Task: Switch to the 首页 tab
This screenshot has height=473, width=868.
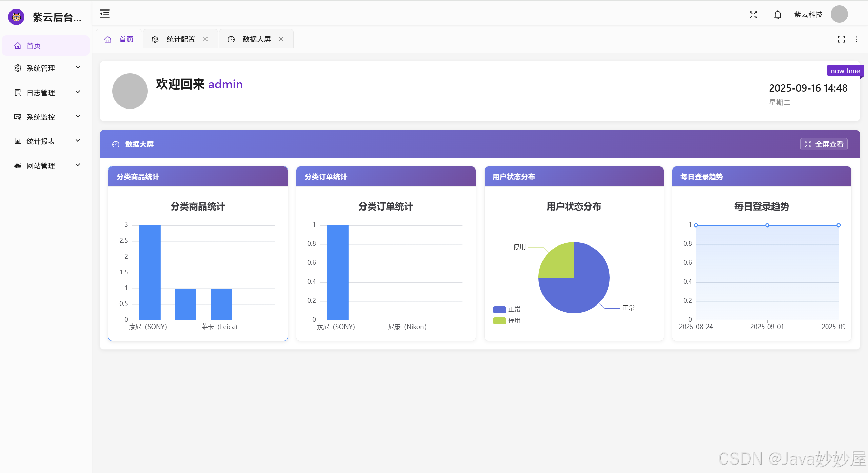Action: pyautogui.click(x=119, y=39)
